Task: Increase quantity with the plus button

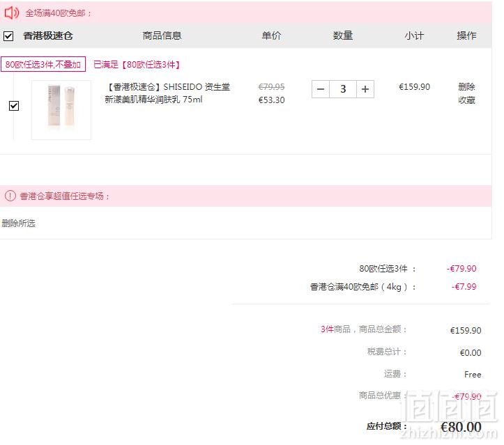Action: [x=365, y=89]
